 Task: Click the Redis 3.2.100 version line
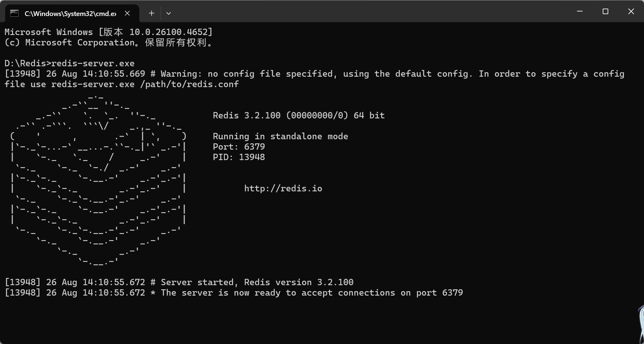click(x=299, y=115)
